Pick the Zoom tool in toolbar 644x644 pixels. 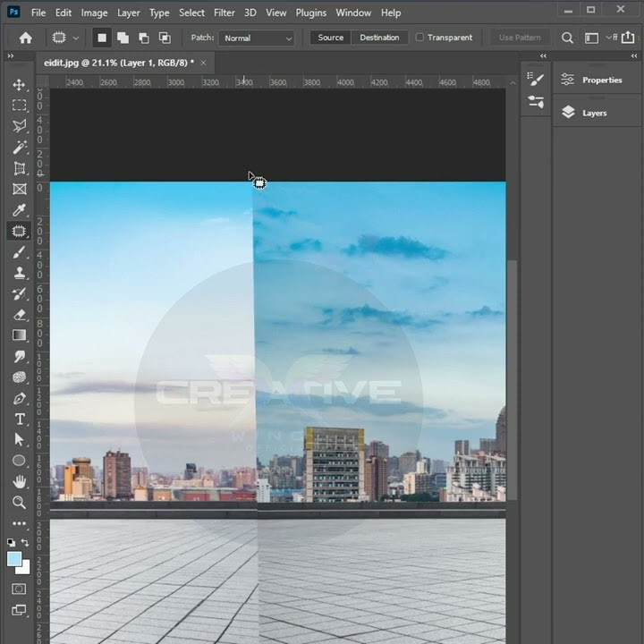click(19, 502)
